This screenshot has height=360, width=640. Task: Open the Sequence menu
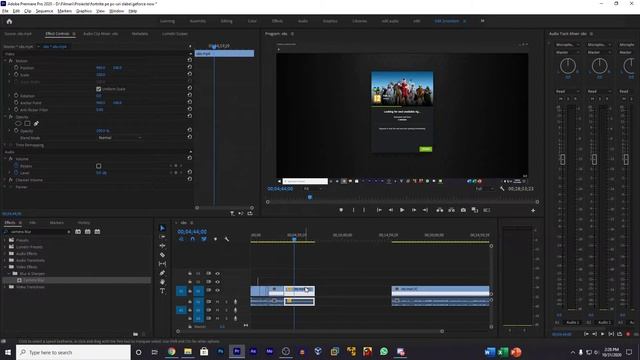pyautogui.click(x=44, y=11)
